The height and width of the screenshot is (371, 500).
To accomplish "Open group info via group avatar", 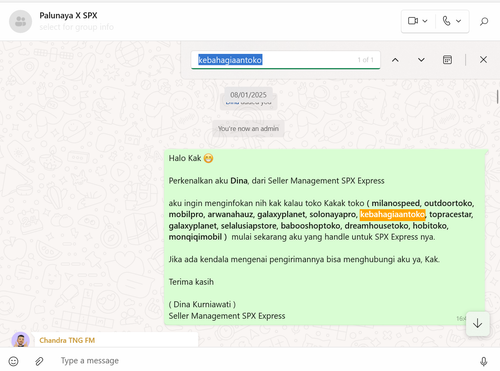I will coord(20,21).
